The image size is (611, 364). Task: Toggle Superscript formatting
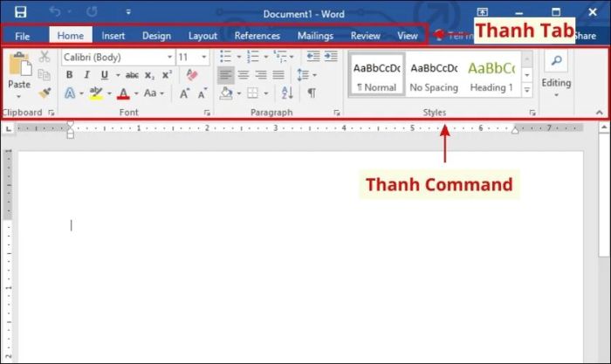tap(168, 75)
